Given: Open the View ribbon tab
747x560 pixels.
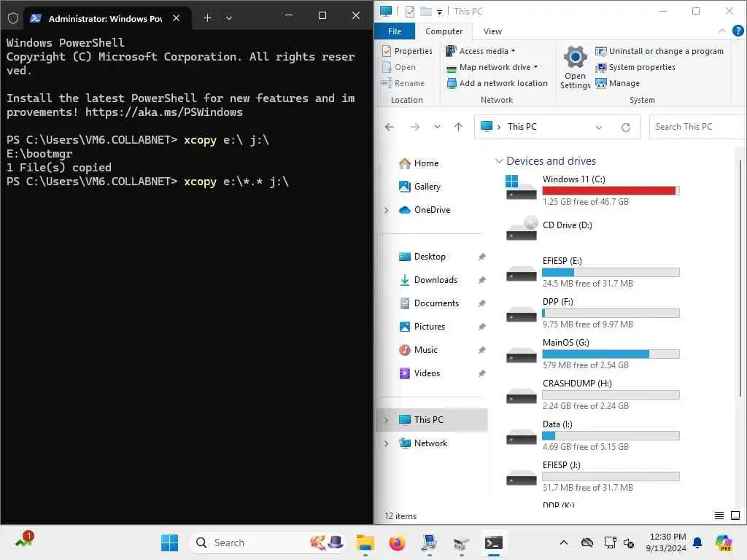Looking at the screenshot, I should (492, 31).
